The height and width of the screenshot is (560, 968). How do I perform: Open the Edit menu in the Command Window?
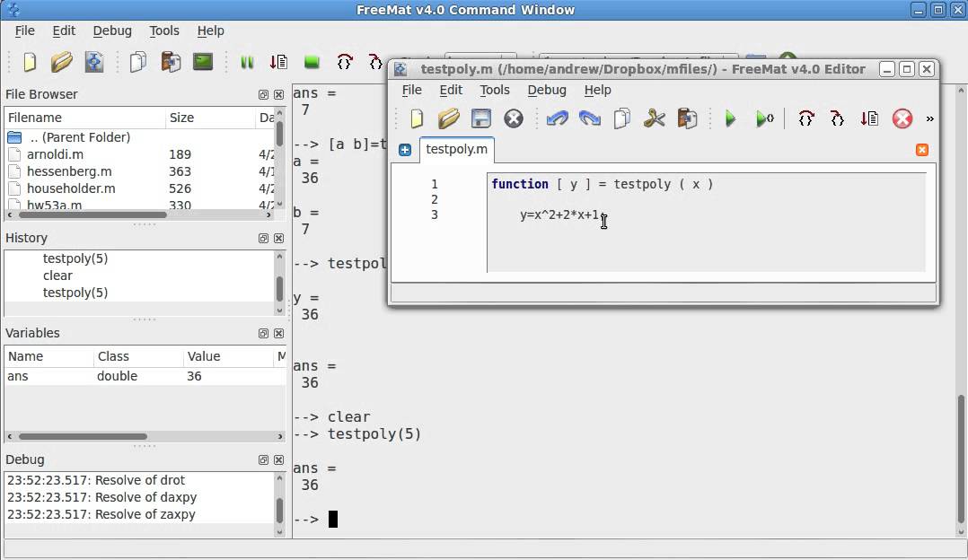64,31
